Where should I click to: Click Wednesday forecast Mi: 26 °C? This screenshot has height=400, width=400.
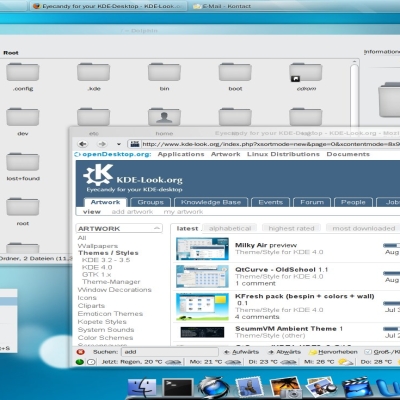click(328, 362)
